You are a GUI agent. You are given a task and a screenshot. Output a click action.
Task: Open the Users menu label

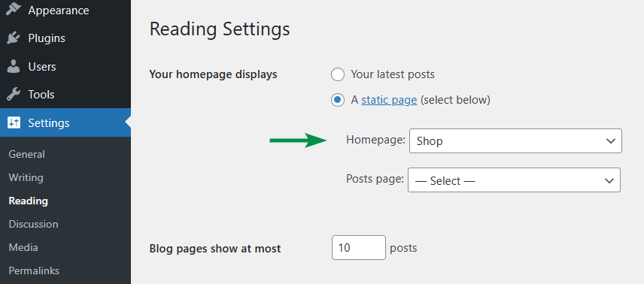[42, 66]
